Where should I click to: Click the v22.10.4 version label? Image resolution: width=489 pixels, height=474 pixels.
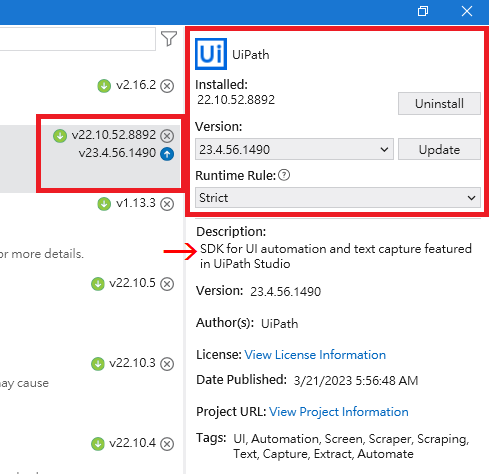[133, 443]
